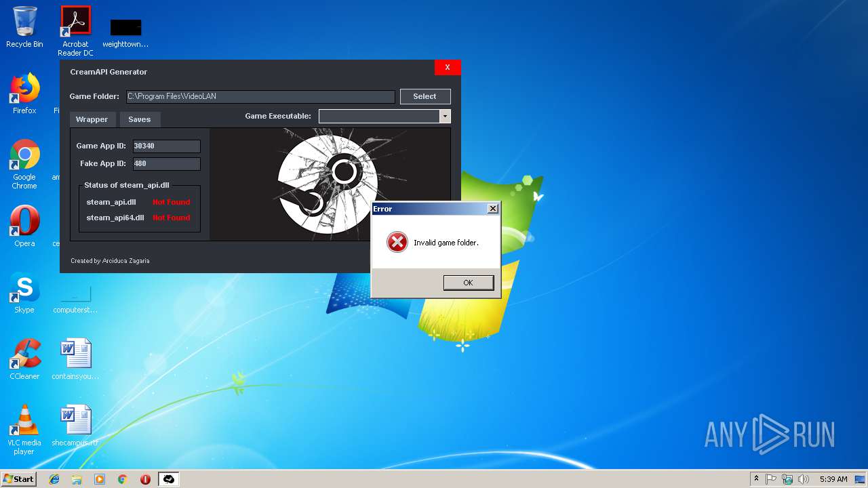Open CCleaner desktop shortcut
868x488 pixels.
pyautogui.click(x=24, y=359)
